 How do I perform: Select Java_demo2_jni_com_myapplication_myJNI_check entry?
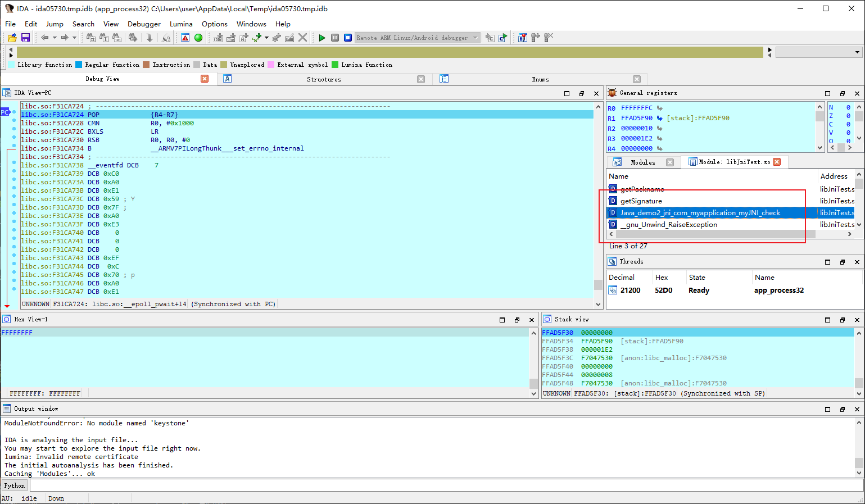point(711,213)
